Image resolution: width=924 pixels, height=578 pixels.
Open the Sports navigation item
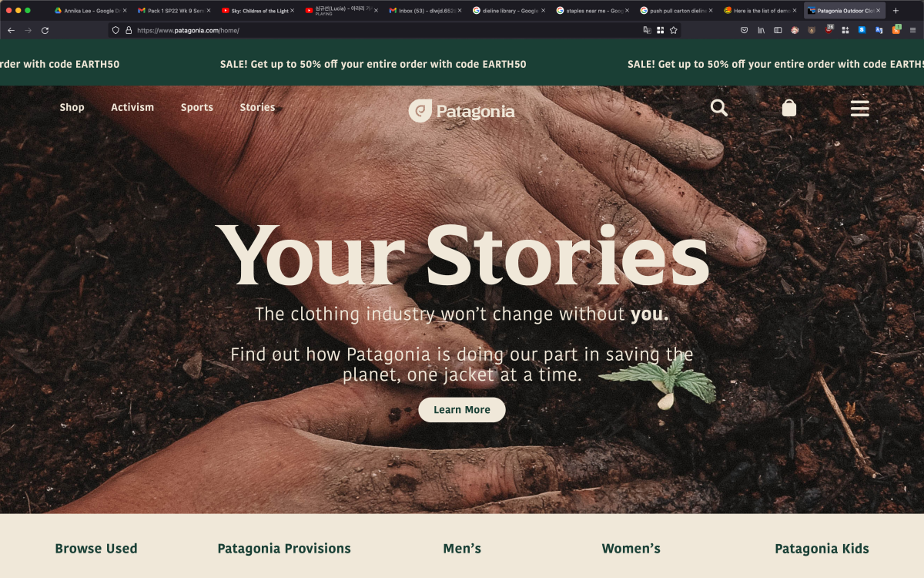[x=197, y=107]
